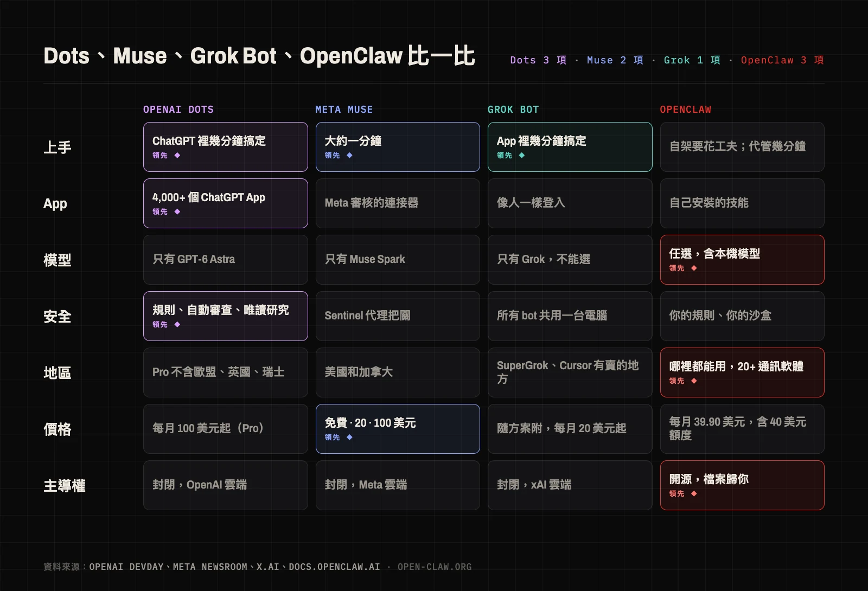868x591 pixels.
Task: Click the OPENAI DEVDAY source in footer
Action: [126, 567]
